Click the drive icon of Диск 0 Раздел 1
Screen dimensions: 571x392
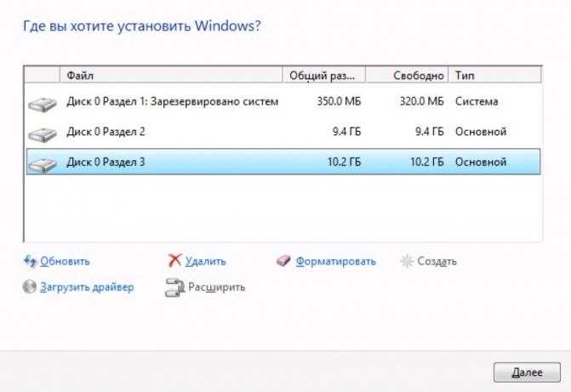pos(43,104)
